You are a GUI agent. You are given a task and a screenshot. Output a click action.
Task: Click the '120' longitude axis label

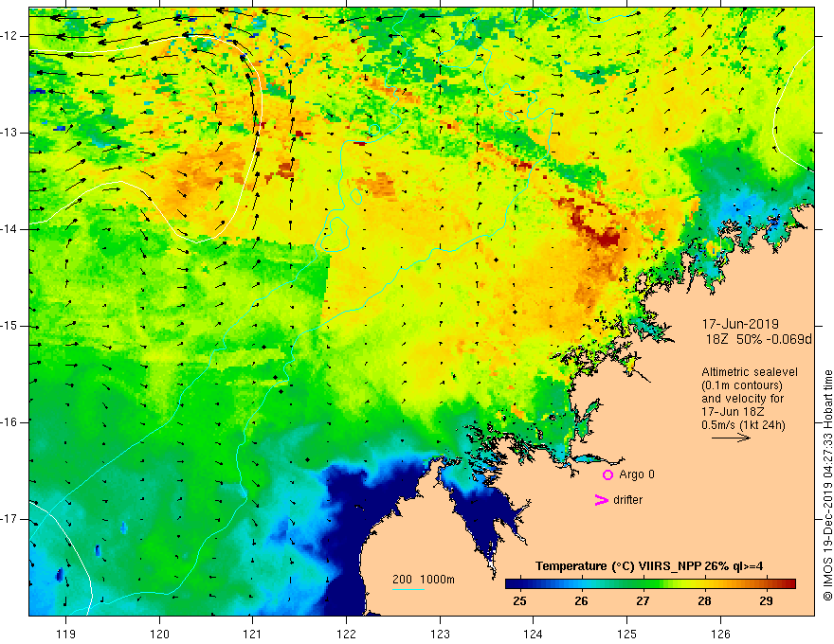pos(159,634)
